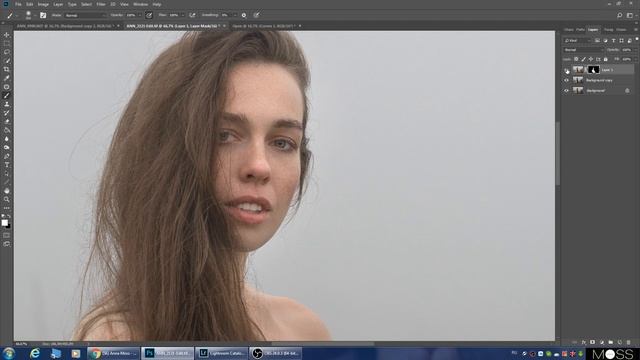Open the File menu
Viewport: 640px width, 360px height.
coord(18,4)
